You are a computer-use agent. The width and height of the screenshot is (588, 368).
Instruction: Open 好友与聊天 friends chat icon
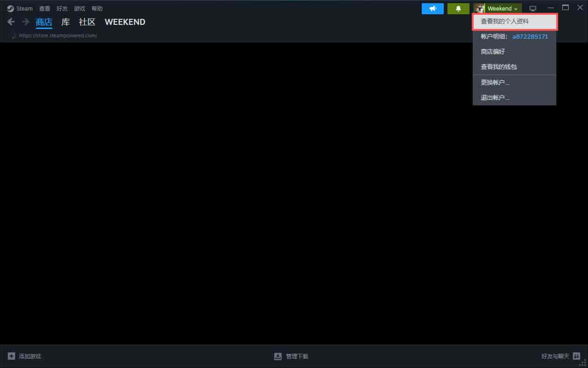(x=577, y=356)
